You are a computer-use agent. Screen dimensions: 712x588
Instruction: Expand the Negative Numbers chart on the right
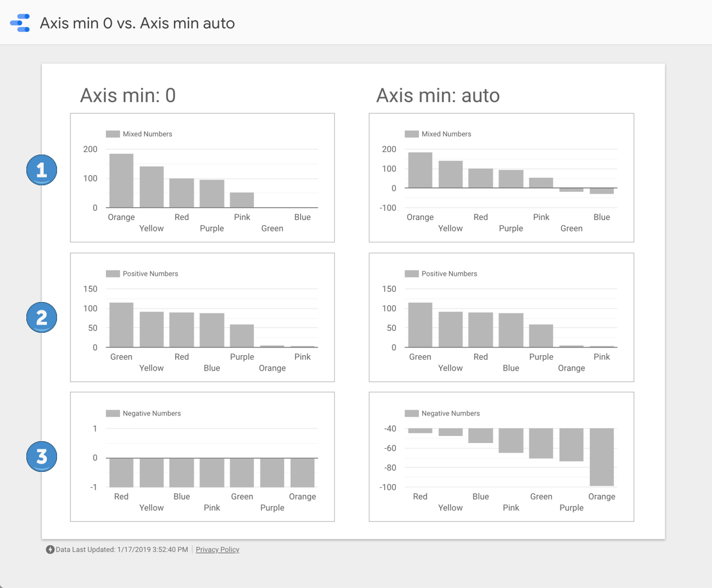501,457
